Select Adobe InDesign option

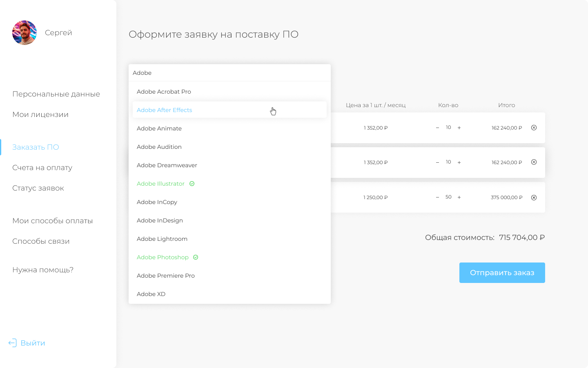click(x=229, y=220)
